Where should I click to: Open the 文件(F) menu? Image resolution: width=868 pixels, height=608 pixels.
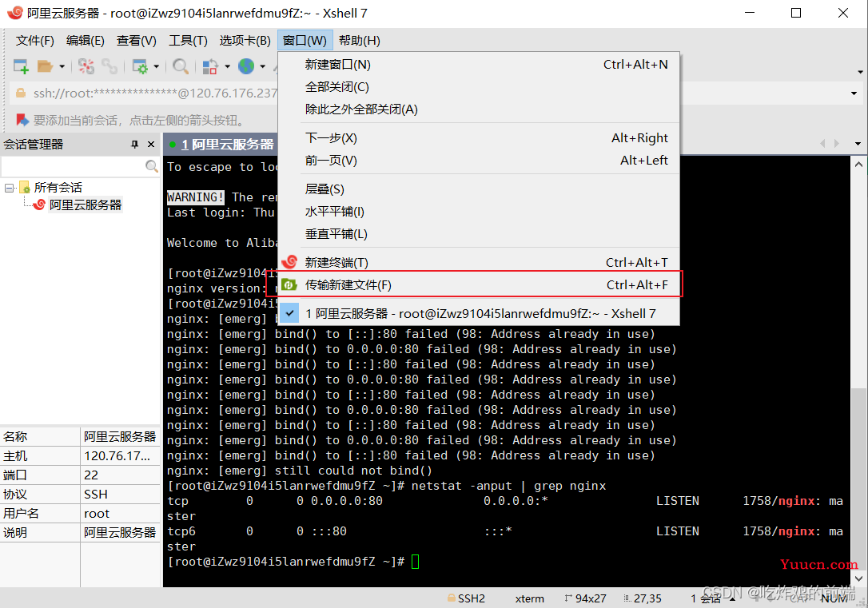(35, 41)
